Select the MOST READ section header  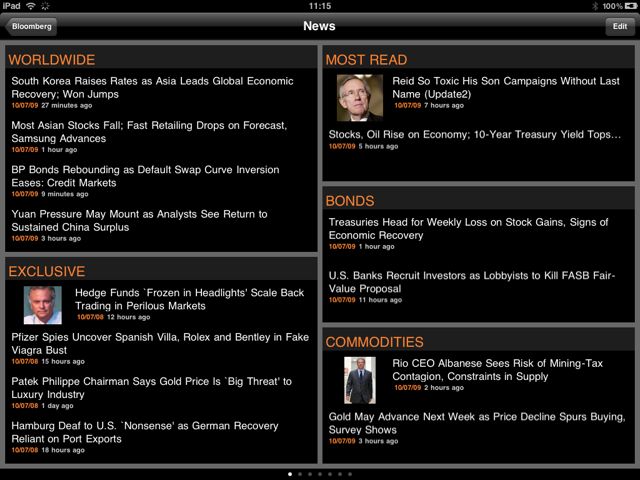[x=367, y=60]
